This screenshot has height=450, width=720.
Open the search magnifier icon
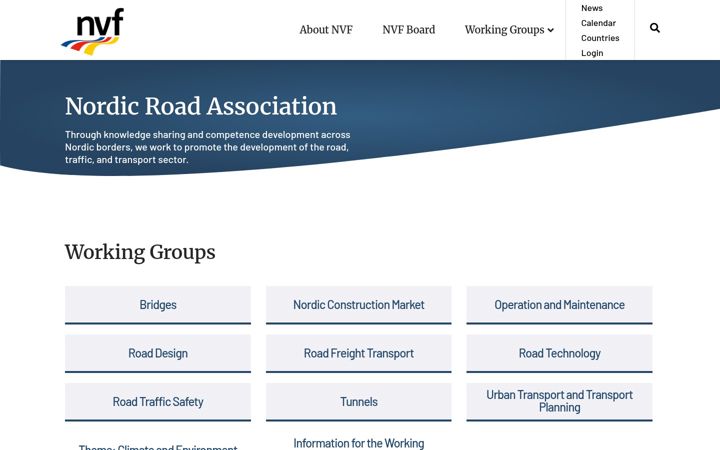point(655,28)
